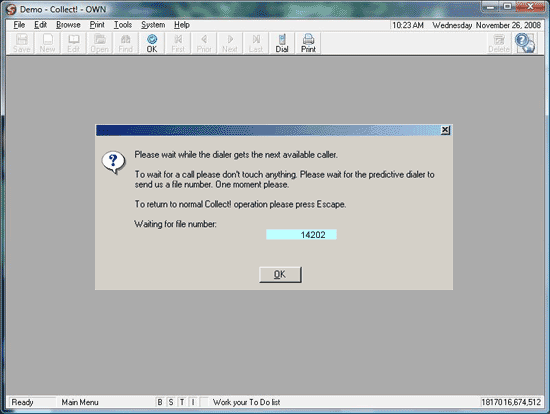The height and width of the screenshot is (414, 550).
Task: Click the file number field showing 14202
Action: pyautogui.click(x=301, y=234)
